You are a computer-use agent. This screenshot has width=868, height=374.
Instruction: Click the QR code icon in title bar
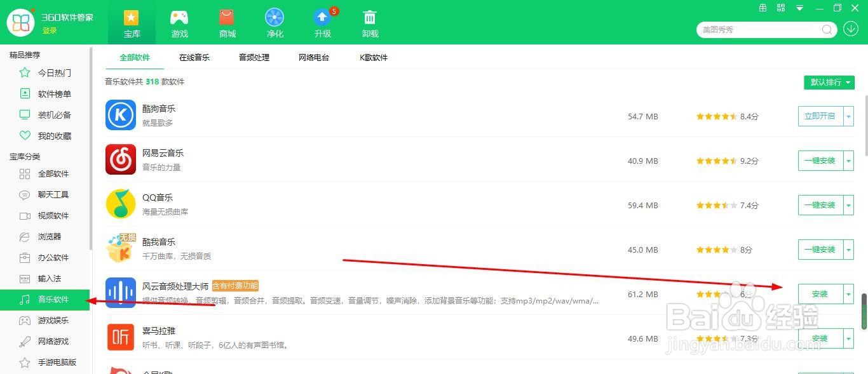pyautogui.click(x=782, y=8)
